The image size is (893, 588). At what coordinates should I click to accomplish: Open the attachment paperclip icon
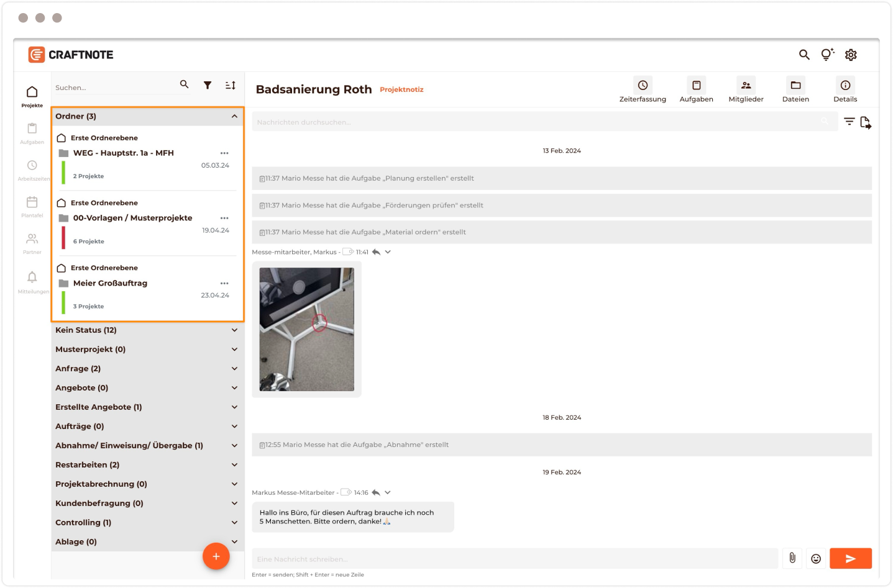coord(792,558)
